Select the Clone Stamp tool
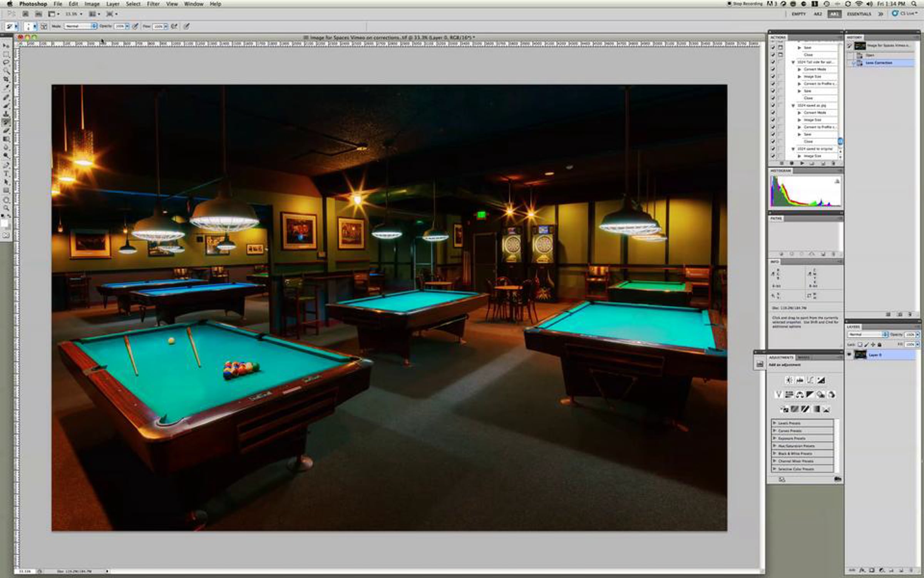Screen dimensions: 924x578 tap(6, 114)
